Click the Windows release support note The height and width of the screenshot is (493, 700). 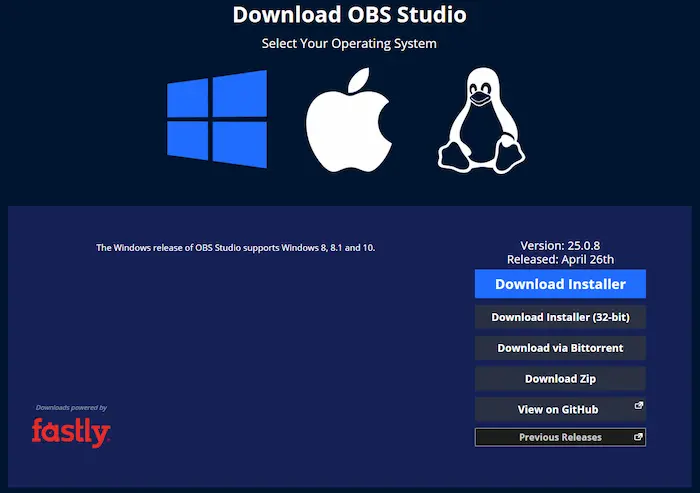point(236,248)
